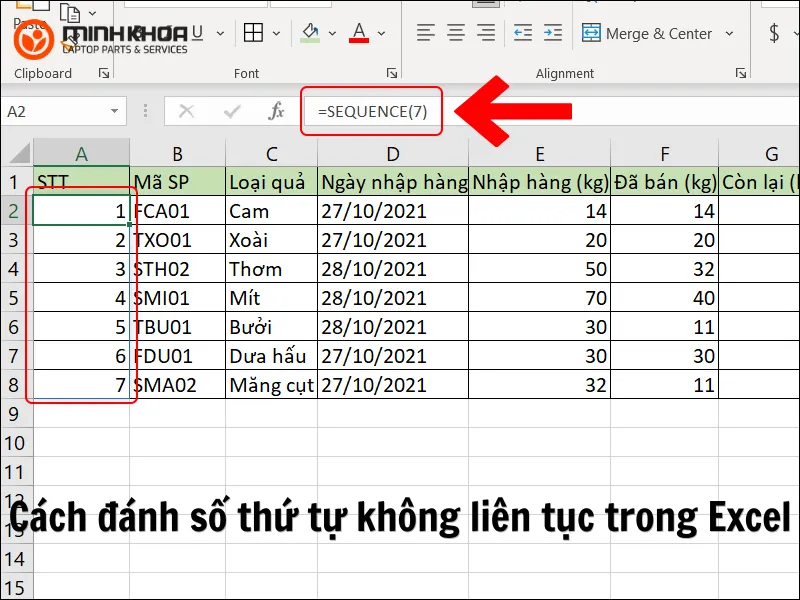The width and height of the screenshot is (800, 600).
Task: Apply accounting dollar format
Action: click(x=774, y=33)
